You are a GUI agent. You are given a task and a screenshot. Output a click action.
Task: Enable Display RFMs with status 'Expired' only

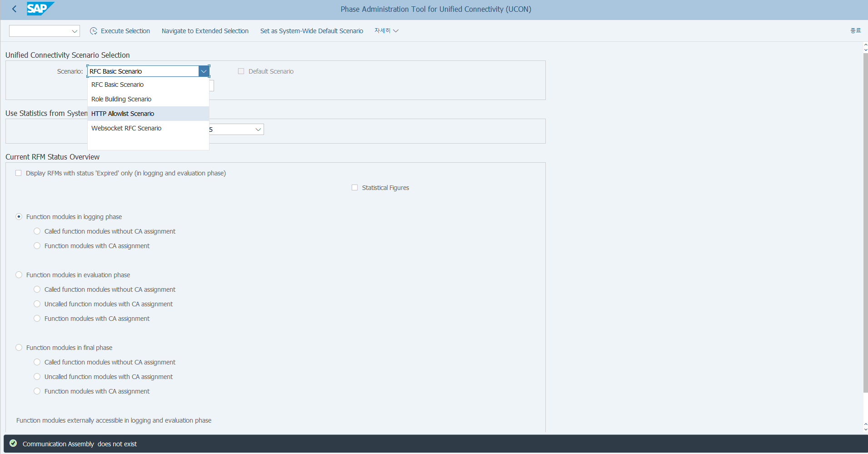[19, 173]
